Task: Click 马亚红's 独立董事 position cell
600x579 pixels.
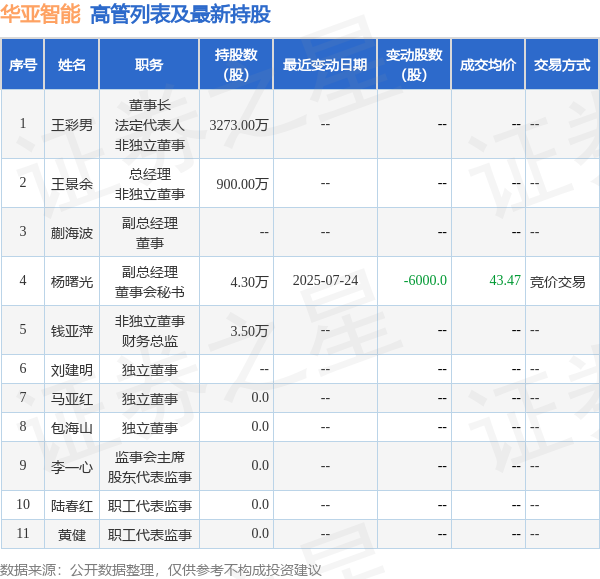Action: [x=150, y=399]
